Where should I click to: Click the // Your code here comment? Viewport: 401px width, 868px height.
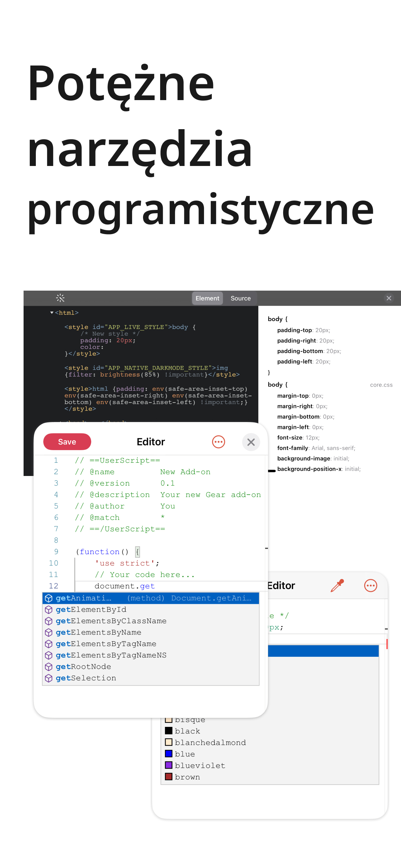coord(145,574)
